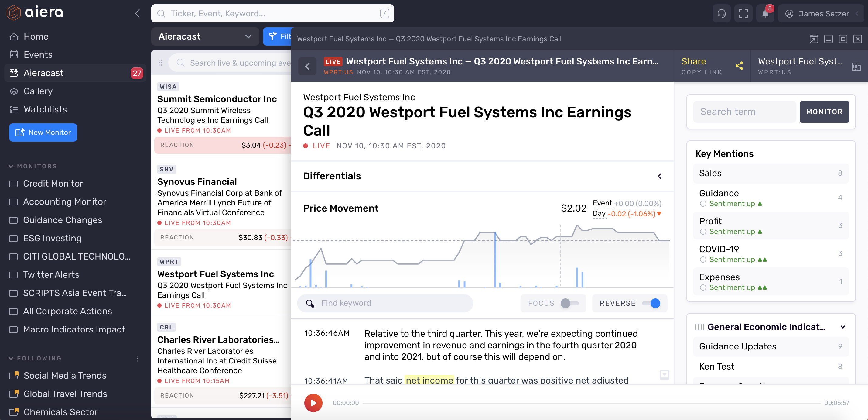868x420 pixels.
Task: Click the Aiera logo
Action: [x=35, y=13]
